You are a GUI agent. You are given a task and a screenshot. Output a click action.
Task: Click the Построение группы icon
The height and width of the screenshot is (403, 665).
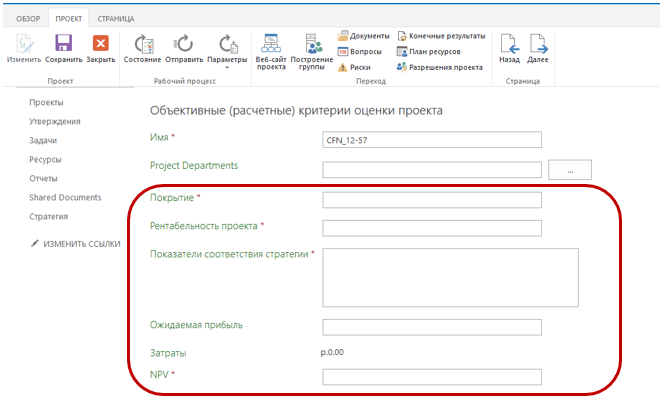pyautogui.click(x=312, y=51)
